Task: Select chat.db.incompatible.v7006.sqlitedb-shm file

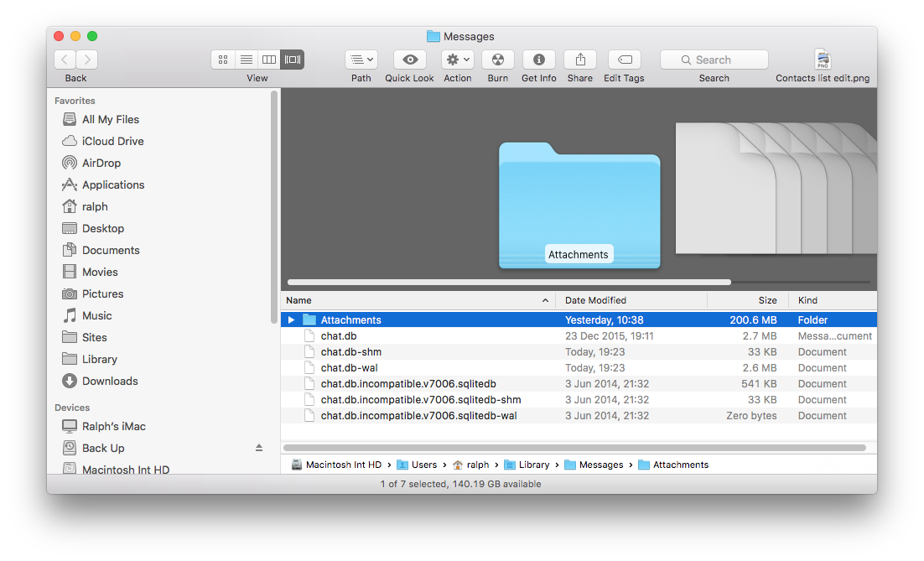Action: pos(579,399)
